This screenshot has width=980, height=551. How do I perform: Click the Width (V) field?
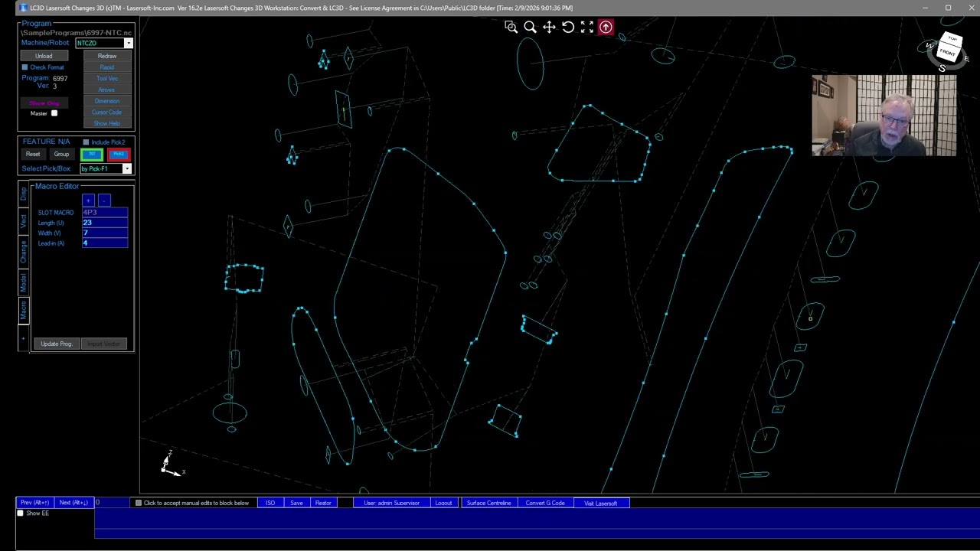coord(105,233)
